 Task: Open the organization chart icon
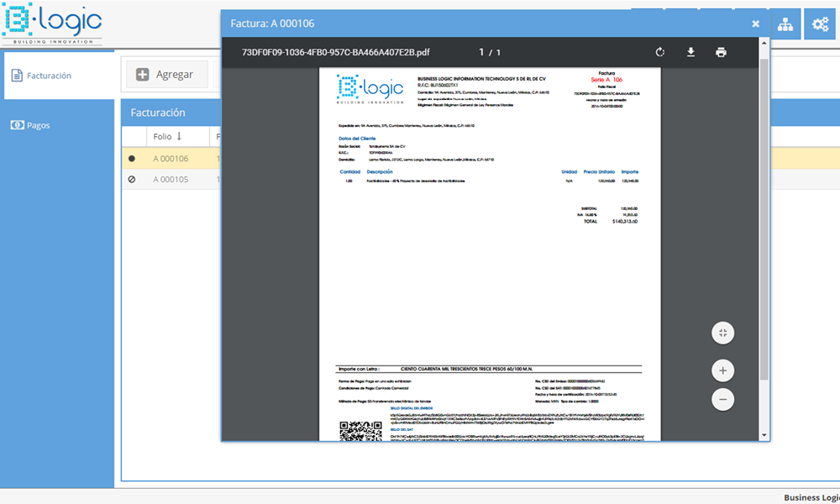[785, 25]
